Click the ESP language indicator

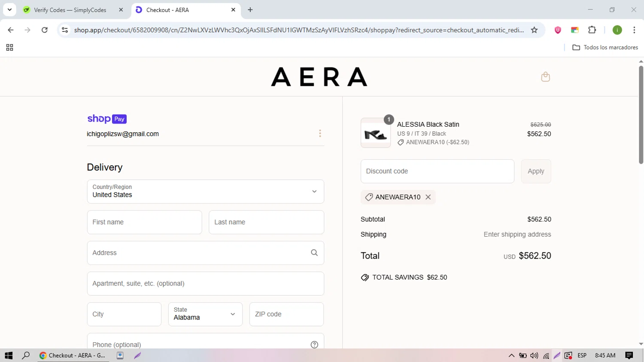pyautogui.click(x=582, y=356)
